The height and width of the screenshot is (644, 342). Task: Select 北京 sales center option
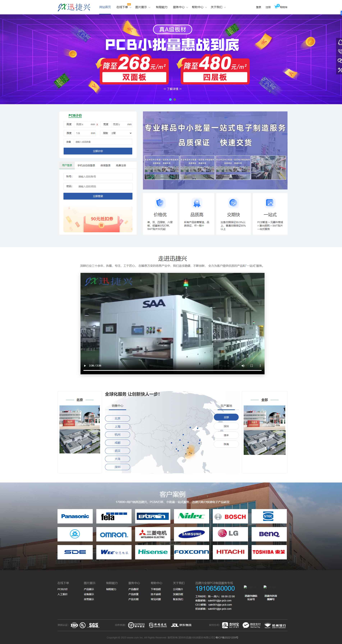[x=117, y=418]
